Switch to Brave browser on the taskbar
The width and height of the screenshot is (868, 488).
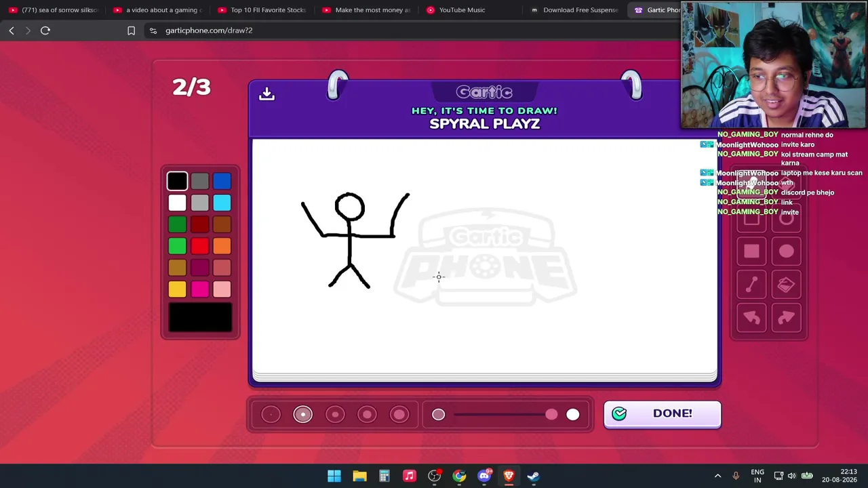[x=509, y=476]
